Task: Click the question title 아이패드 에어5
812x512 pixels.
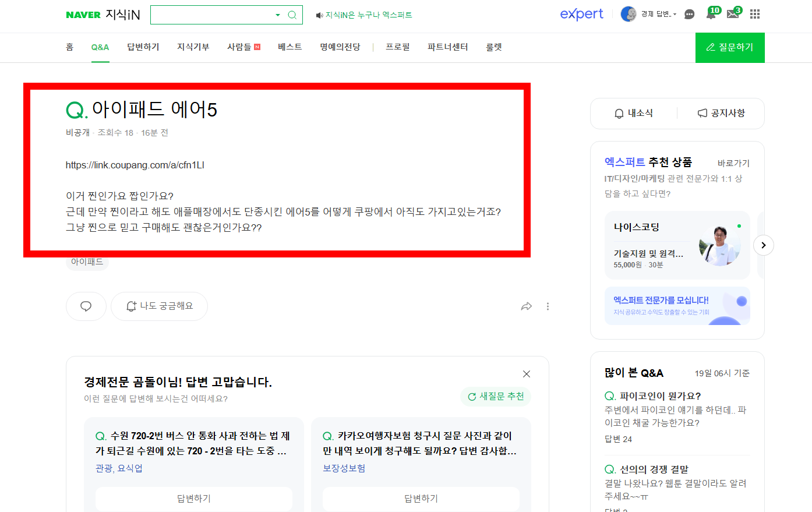Action: (154, 110)
